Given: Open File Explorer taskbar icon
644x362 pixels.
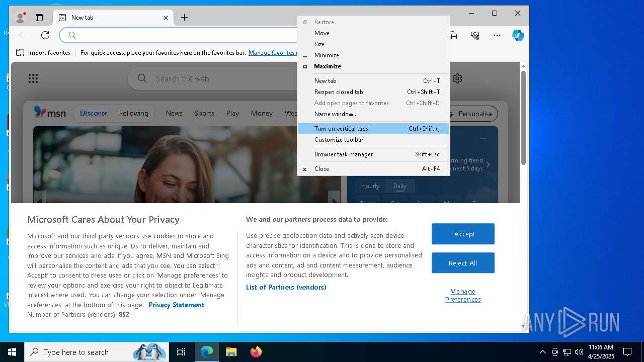Looking at the screenshot, I should (231, 352).
